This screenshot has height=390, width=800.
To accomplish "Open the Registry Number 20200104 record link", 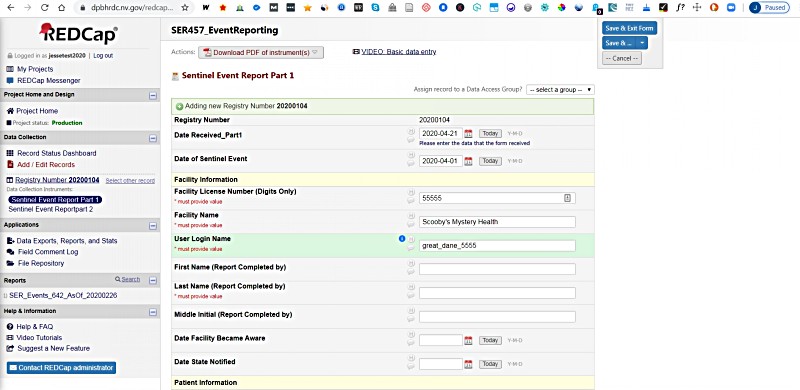I will (57, 180).
